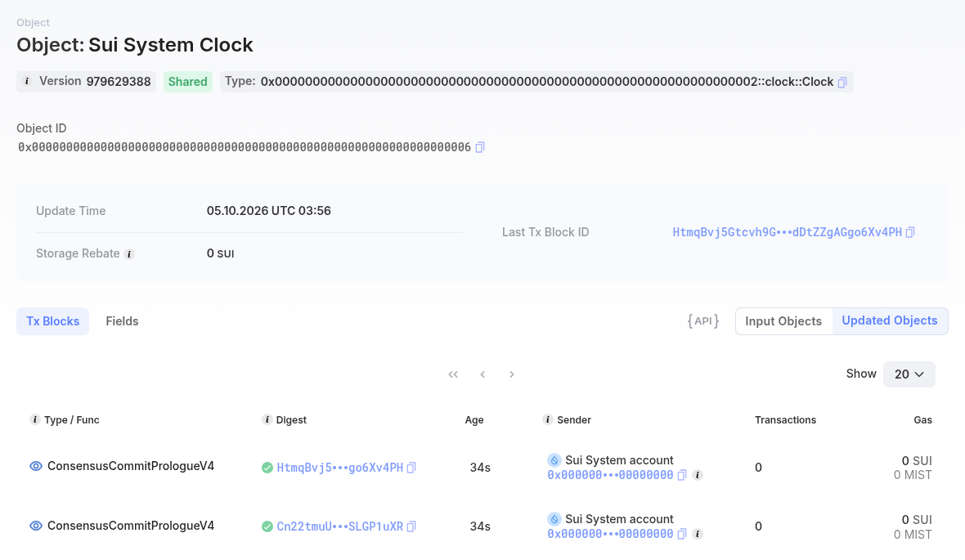Click the Shared badge
Image resolution: width=965 pixels, height=560 pixels.
point(188,82)
